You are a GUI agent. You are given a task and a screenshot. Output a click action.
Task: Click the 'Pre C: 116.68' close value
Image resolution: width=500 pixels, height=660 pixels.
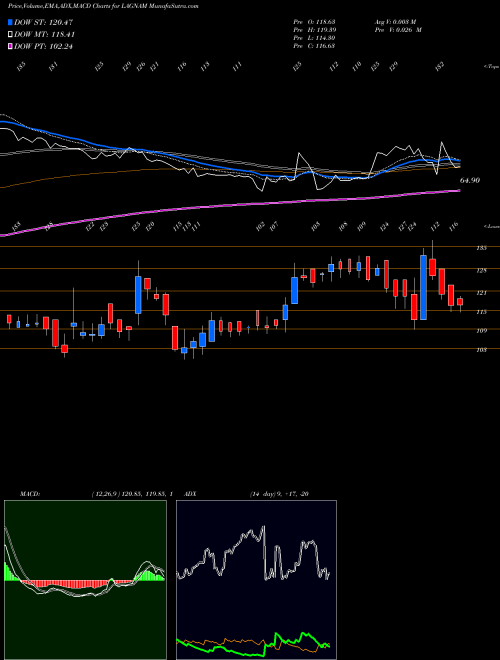point(314,46)
